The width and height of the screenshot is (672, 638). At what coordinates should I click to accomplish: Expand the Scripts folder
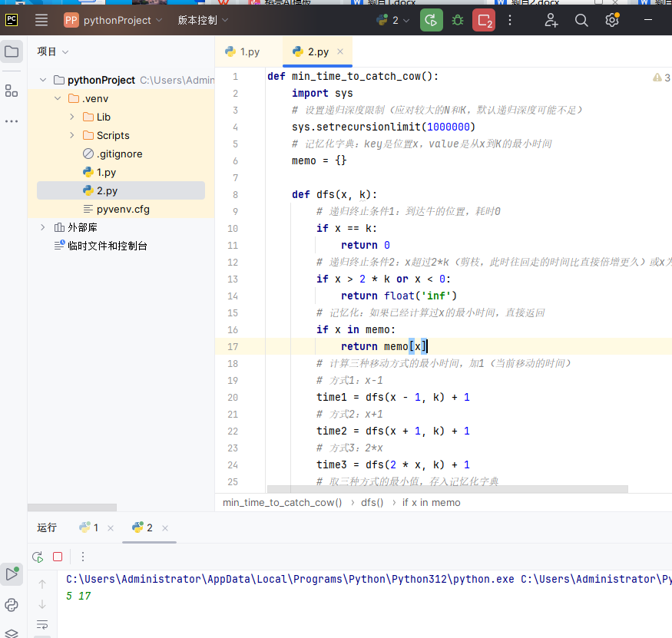click(x=71, y=135)
